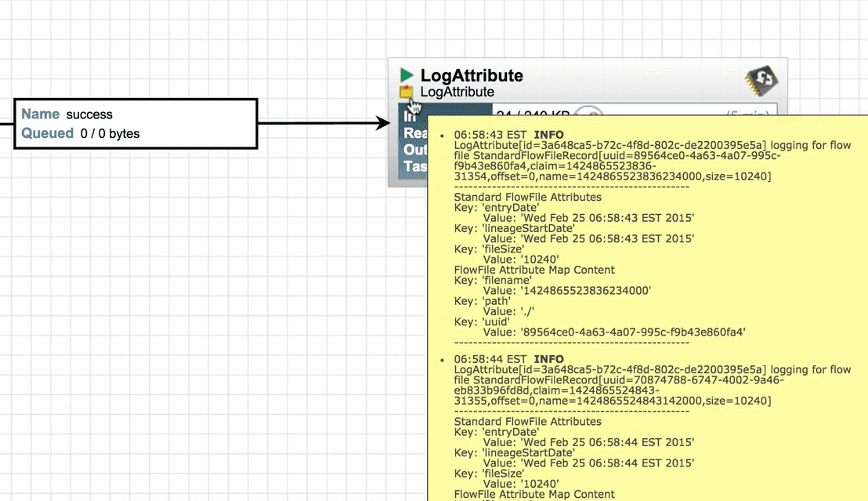The width and height of the screenshot is (868, 501).
Task: Click the processor chip icon on LogAttribute
Action: (760, 79)
